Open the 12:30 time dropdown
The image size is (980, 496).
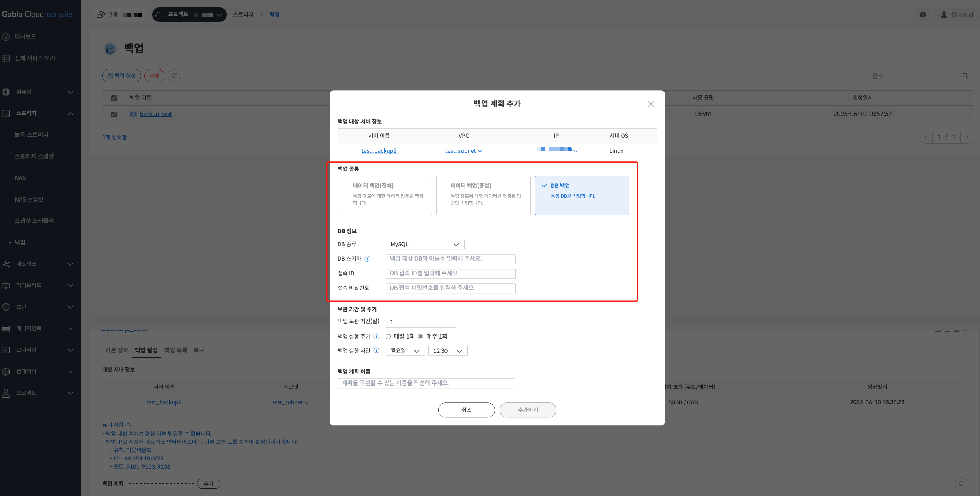tap(448, 351)
